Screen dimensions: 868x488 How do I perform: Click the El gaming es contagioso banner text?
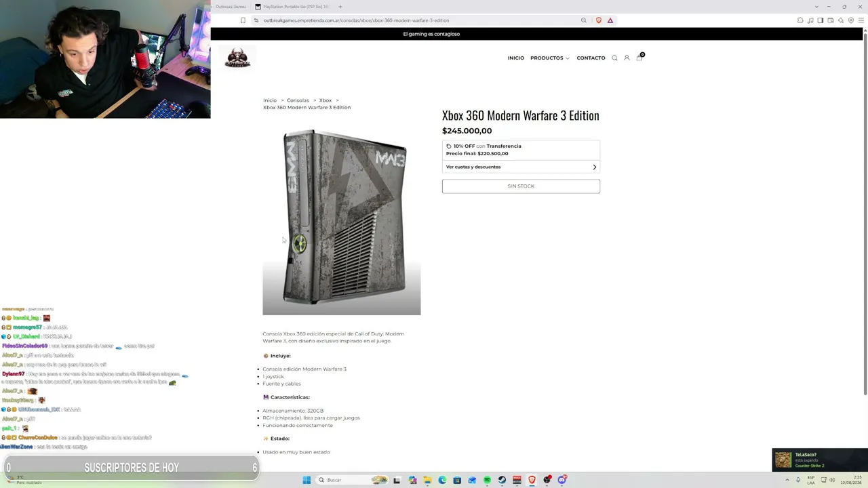(x=431, y=34)
